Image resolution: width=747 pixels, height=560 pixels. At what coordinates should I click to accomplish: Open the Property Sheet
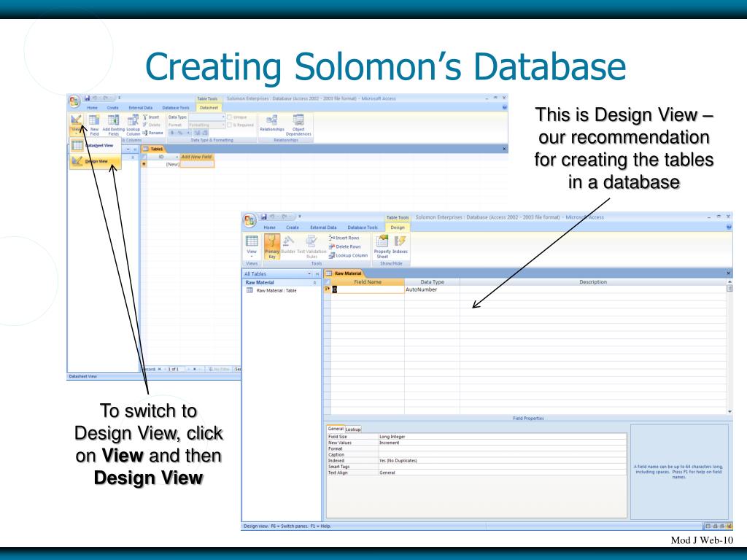tap(382, 246)
